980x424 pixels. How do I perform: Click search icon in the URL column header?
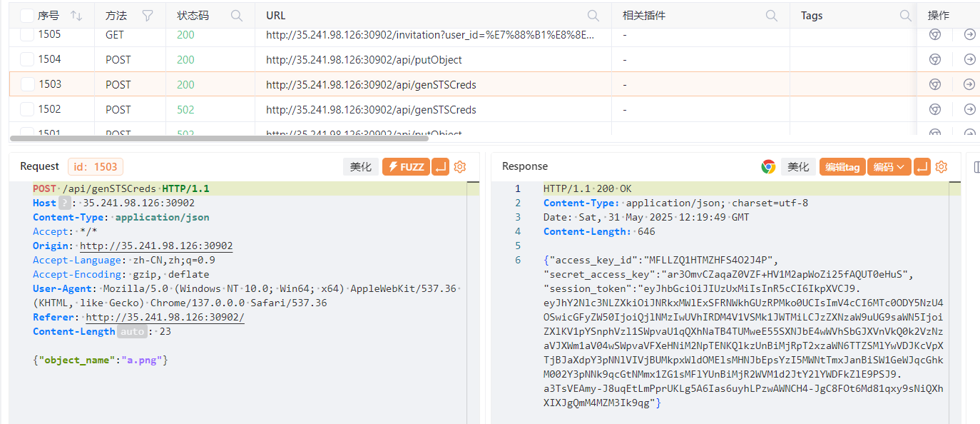click(593, 16)
